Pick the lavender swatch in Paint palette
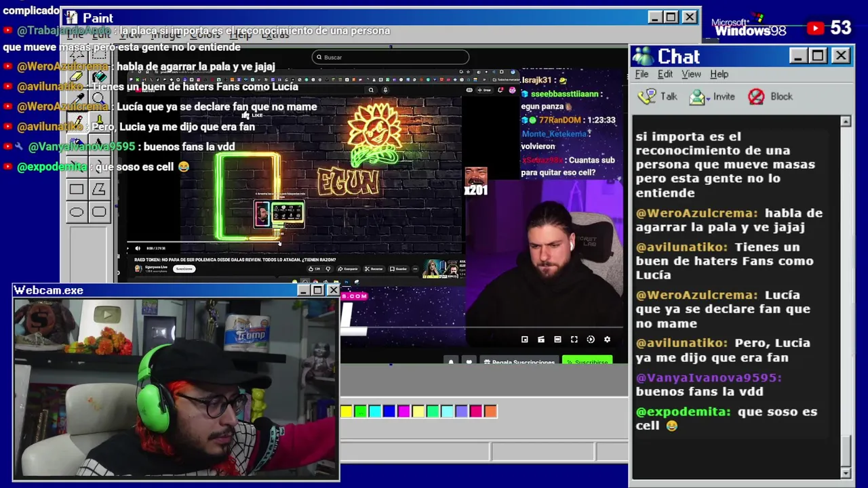The height and width of the screenshot is (488, 868). click(x=461, y=411)
